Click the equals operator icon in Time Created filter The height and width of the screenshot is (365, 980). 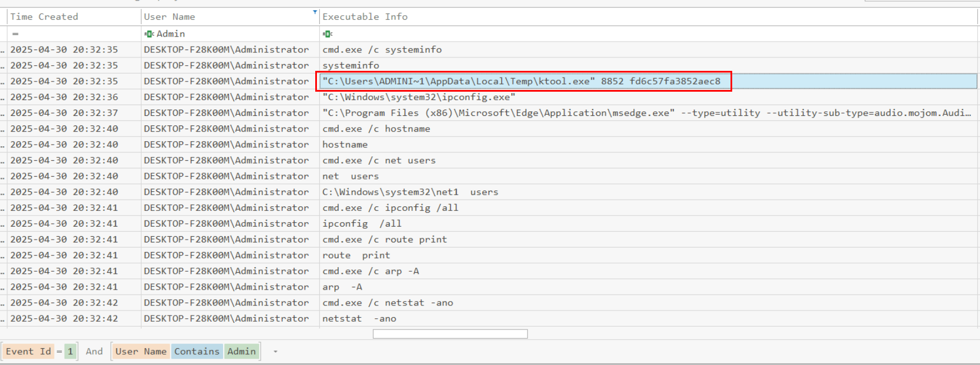coord(15,34)
